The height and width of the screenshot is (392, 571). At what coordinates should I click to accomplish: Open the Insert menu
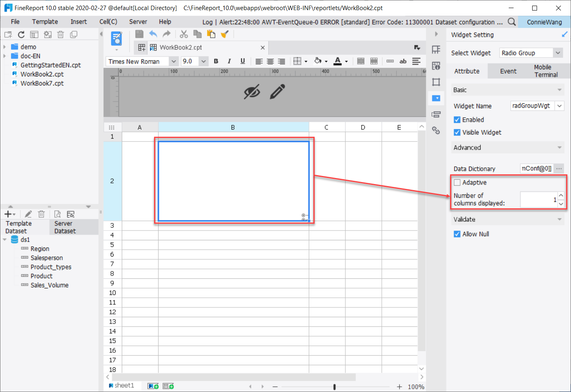pos(78,22)
